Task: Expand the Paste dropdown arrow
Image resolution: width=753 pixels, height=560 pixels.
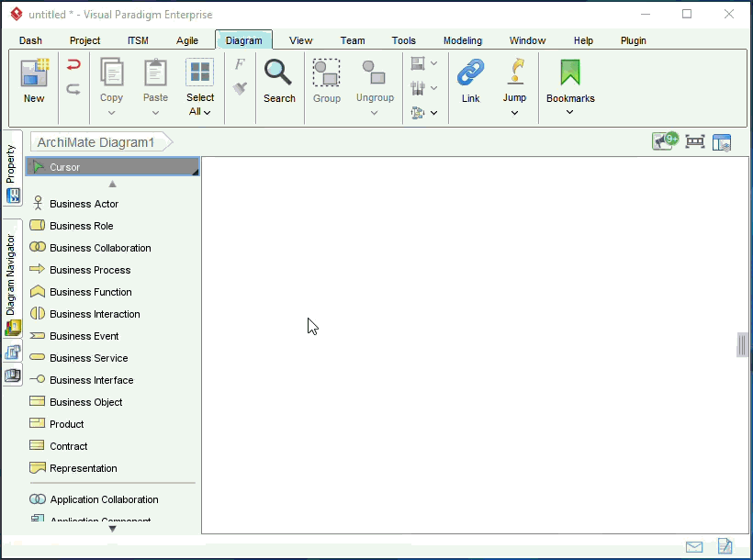Action: tap(155, 113)
